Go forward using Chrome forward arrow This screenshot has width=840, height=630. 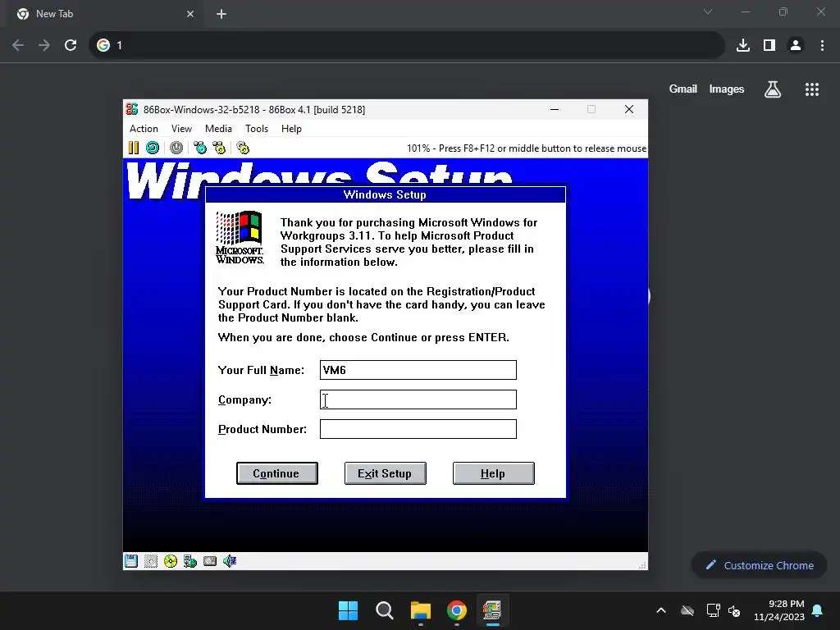coord(44,45)
